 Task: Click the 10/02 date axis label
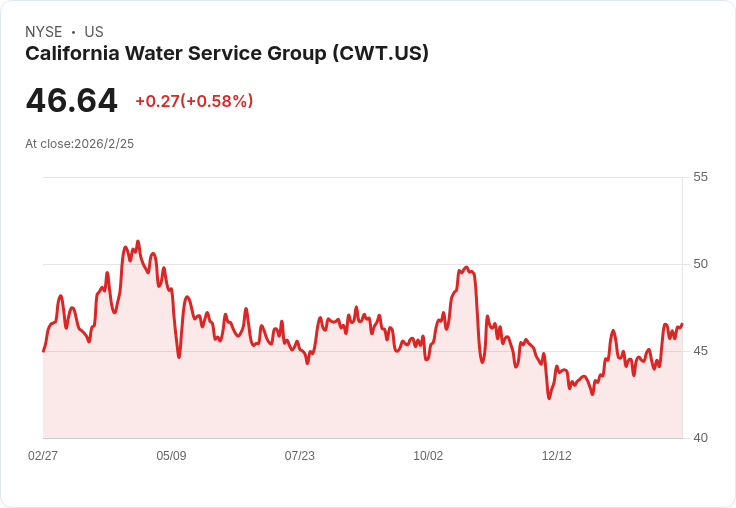coord(428,456)
